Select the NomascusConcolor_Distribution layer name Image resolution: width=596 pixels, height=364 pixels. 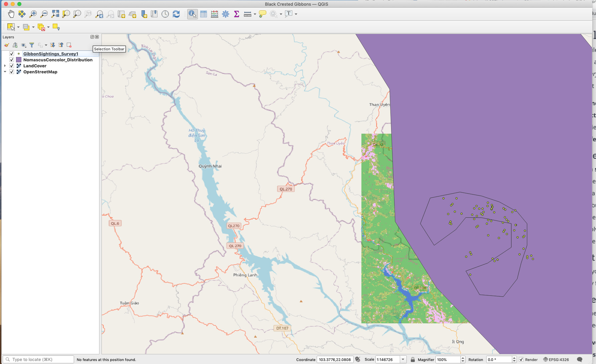pyautogui.click(x=58, y=60)
